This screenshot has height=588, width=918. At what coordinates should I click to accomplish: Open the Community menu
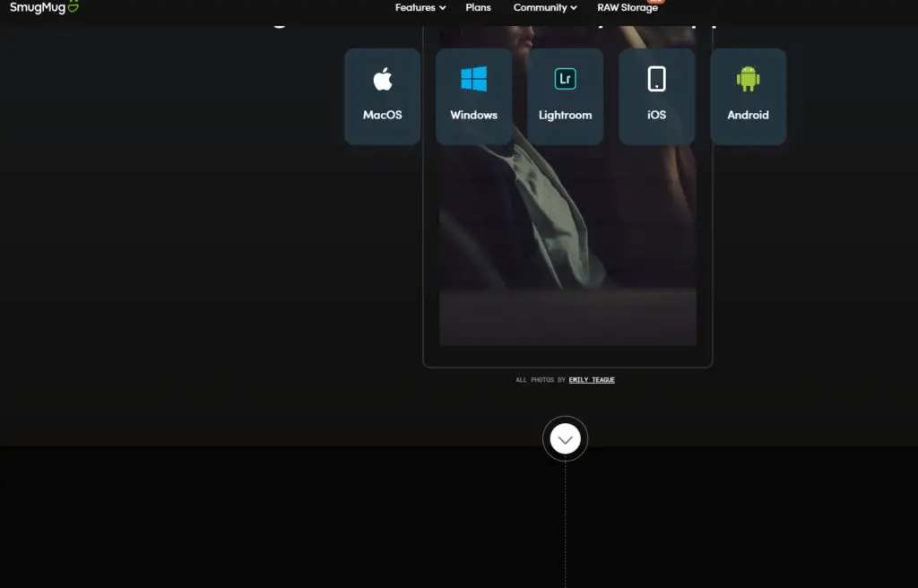[x=540, y=7]
